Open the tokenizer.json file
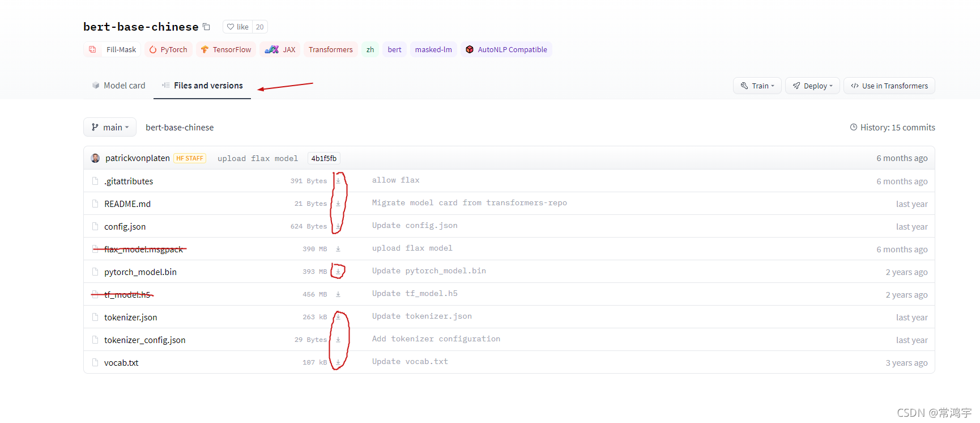Image resolution: width=980 pixels, height=423 pixels. tap(131, 317)
